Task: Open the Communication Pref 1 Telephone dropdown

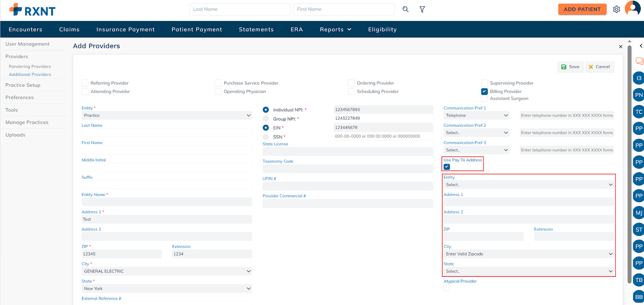Action: pyautogui.click(x=476, y=115)
